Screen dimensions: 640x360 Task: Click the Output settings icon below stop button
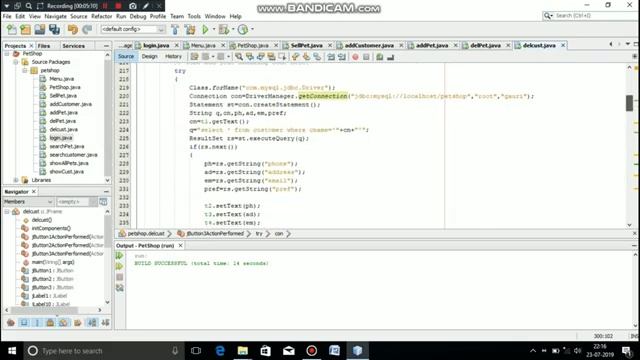120,288
